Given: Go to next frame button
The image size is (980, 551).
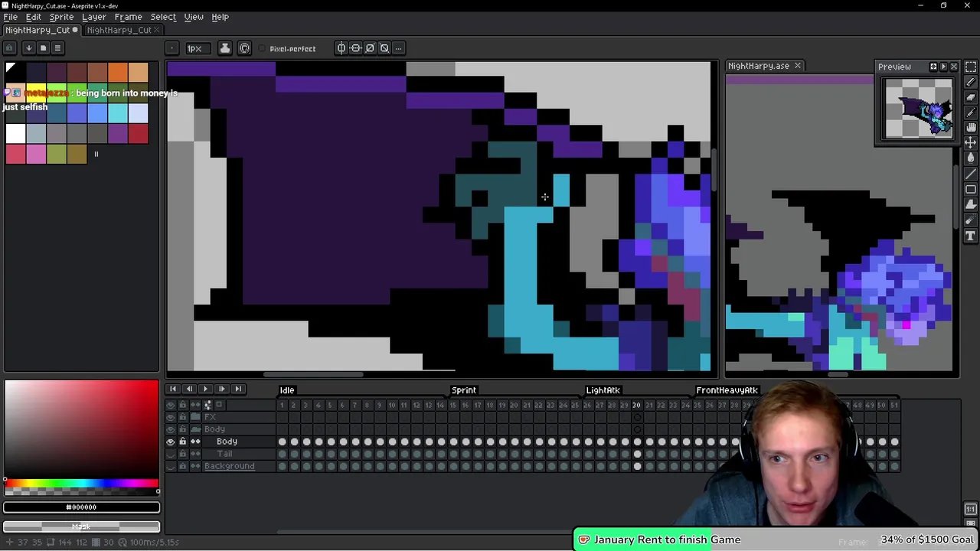Looking at the screenshot, I should pos(221,390).
